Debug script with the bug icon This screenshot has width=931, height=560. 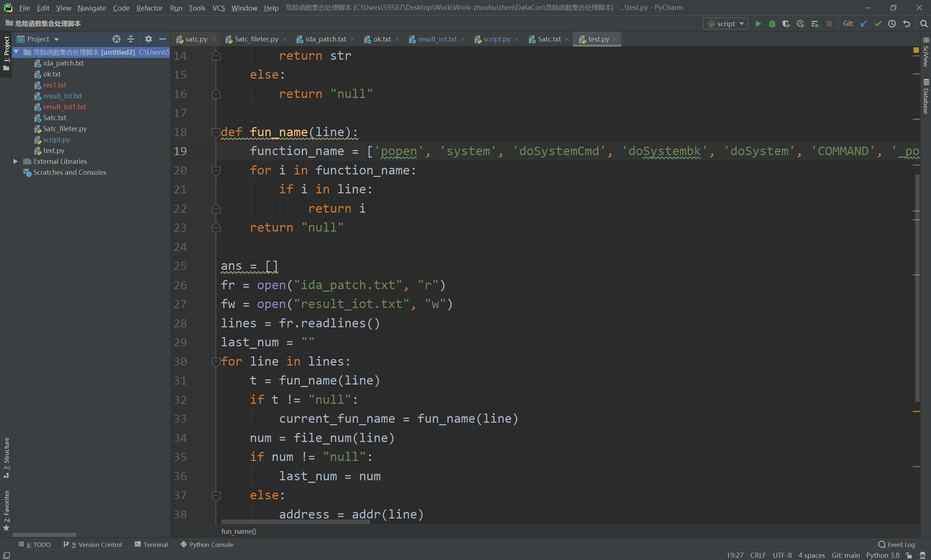[x=772, y=24]
